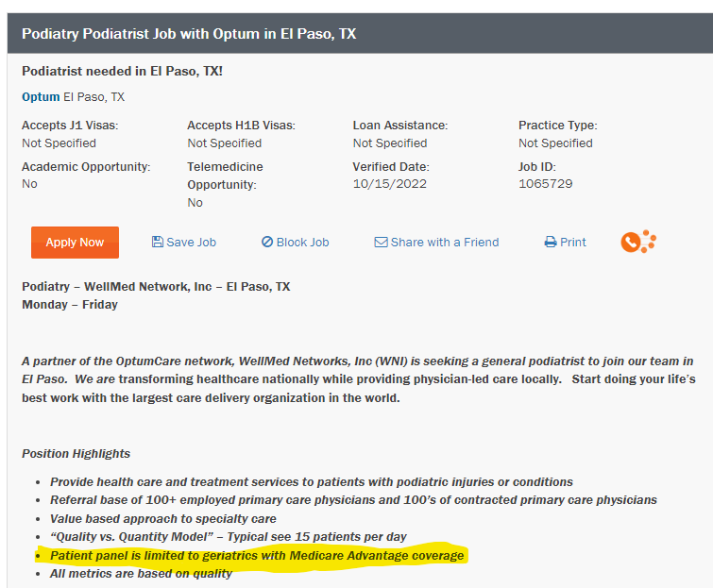Screen dimensions: 713x588
Task: Click the Referral base of 100+ bullet
Action: pos(353,500)
